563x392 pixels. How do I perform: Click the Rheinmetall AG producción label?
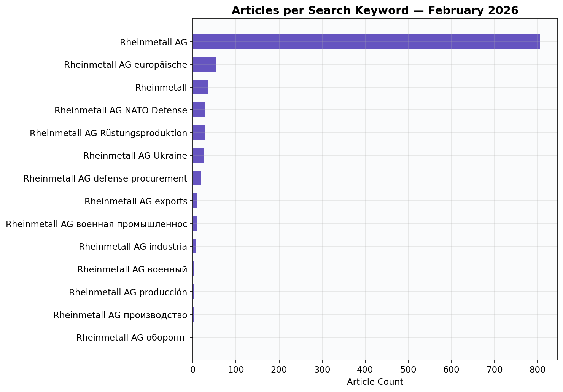click(129, 292)
